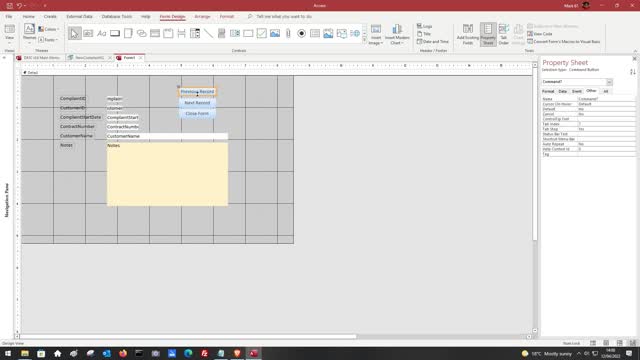This screenshot has width=640, height=360.
Task: Pick the Toggle Button control tool
Action: (x=222, y=33)
